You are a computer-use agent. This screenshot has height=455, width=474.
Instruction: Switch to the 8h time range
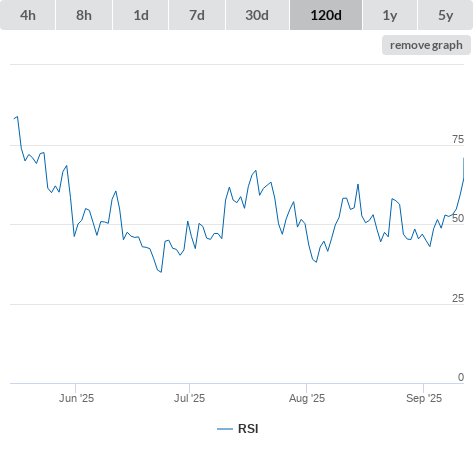(84, 15)
